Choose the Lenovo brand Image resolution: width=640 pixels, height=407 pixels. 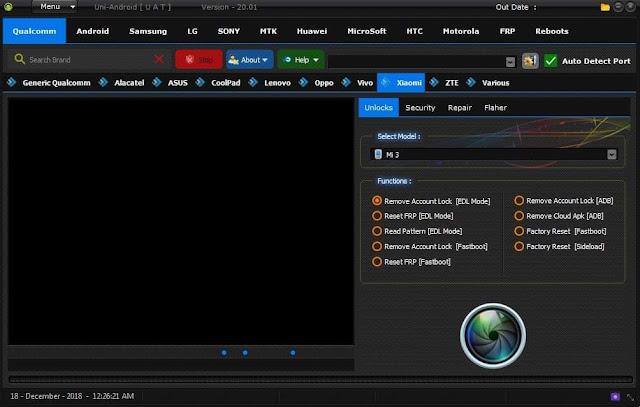(277, 83)
